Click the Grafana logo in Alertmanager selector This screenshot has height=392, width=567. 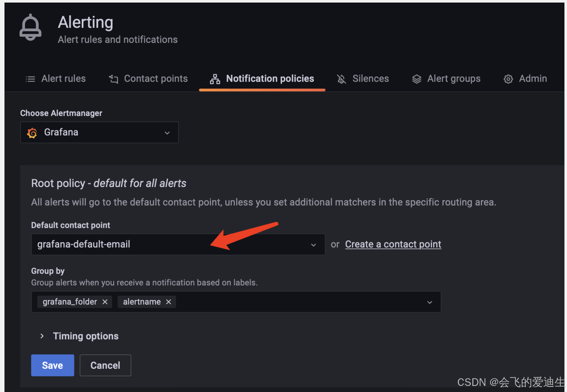(x=32, y=132)
